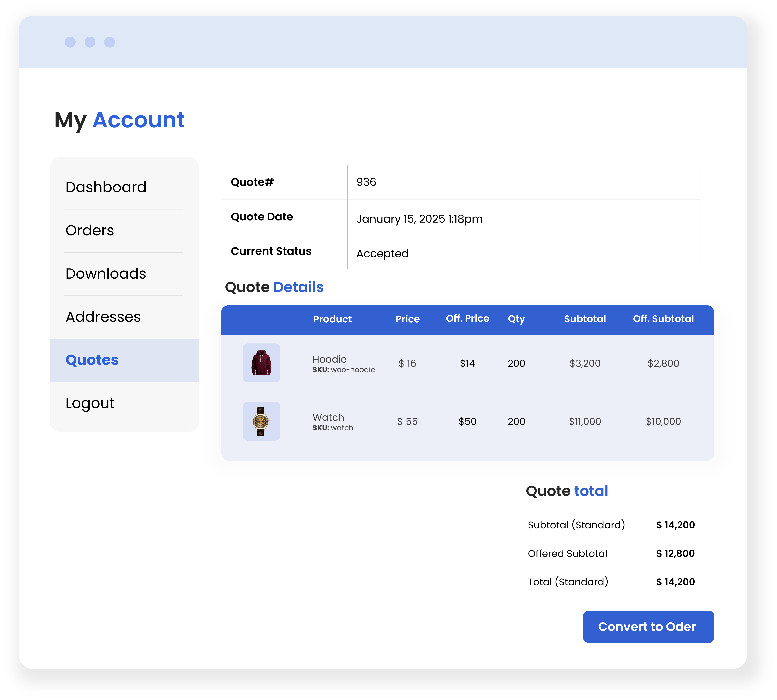Click the Accepted status value
This screenshot has width=777, height=700.
pyautogui.click(x=382, y=253)
